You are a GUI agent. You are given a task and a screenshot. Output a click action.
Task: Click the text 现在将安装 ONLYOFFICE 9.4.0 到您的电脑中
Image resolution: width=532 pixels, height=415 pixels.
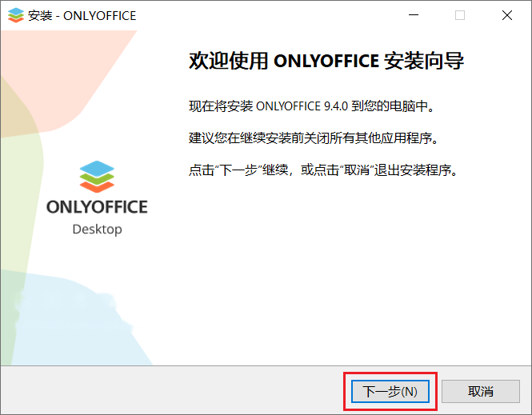[311, 106]
